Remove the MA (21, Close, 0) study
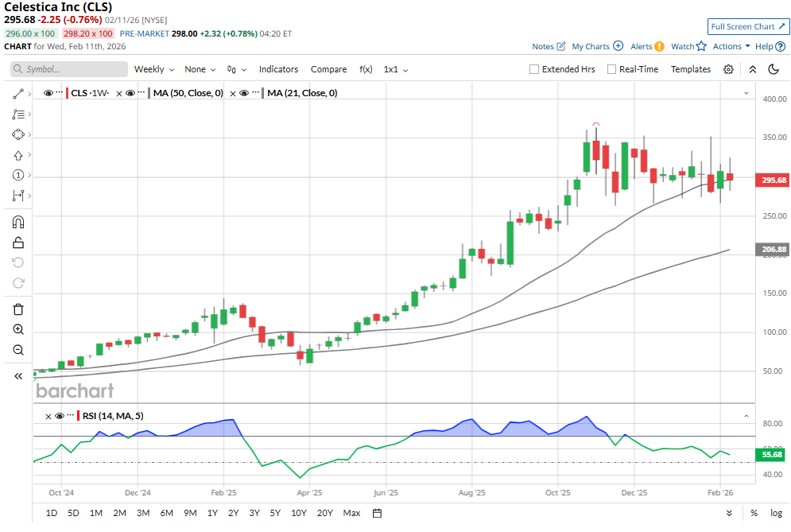The image size is (791, 532). pos(233,93)
